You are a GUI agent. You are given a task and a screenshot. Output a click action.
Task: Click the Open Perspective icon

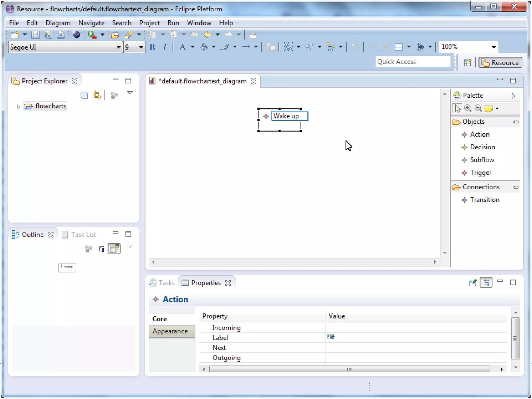[468, 63]
